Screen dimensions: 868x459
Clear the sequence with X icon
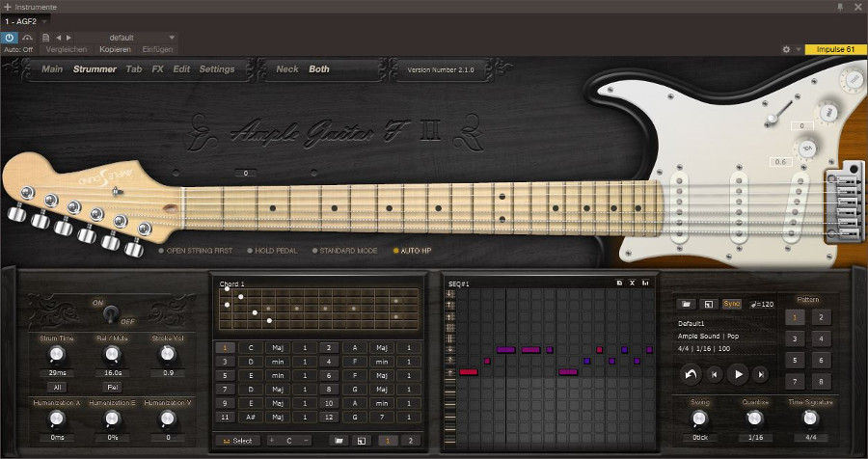tap(632, 283)
